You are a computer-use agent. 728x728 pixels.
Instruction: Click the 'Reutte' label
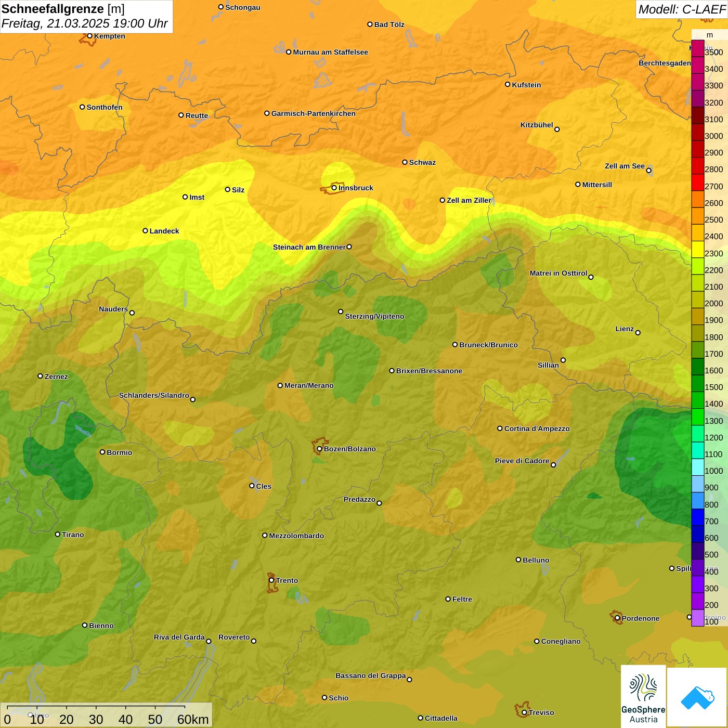coord(197,115)
